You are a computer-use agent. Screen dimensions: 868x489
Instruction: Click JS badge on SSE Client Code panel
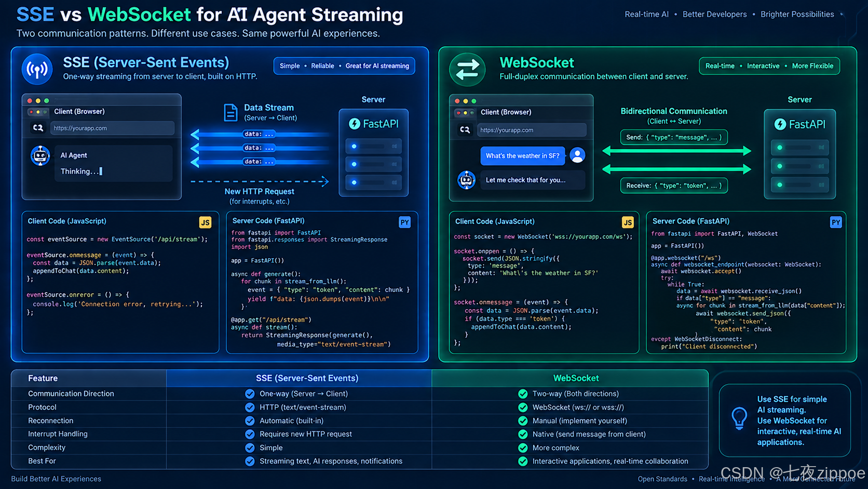[x=205, y=222]
